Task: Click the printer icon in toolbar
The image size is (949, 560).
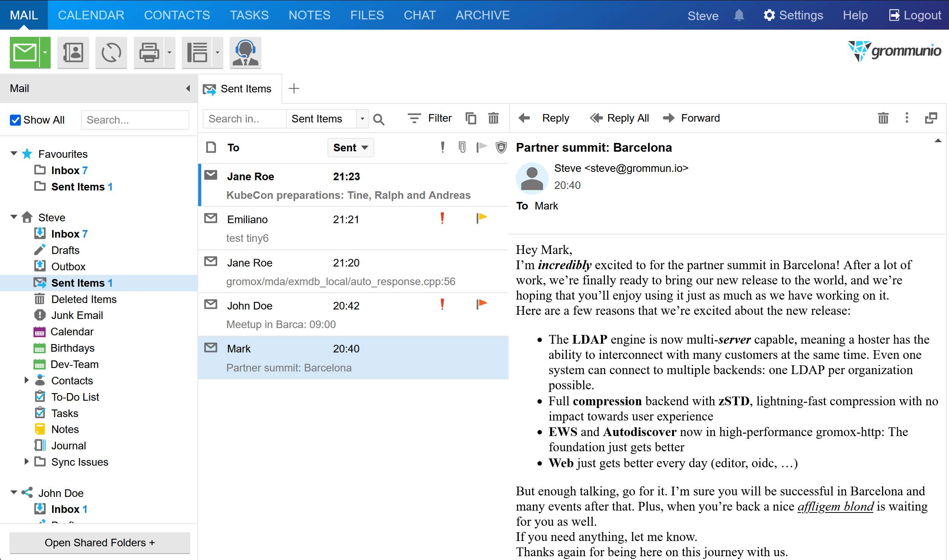Action: click(149, 52)
